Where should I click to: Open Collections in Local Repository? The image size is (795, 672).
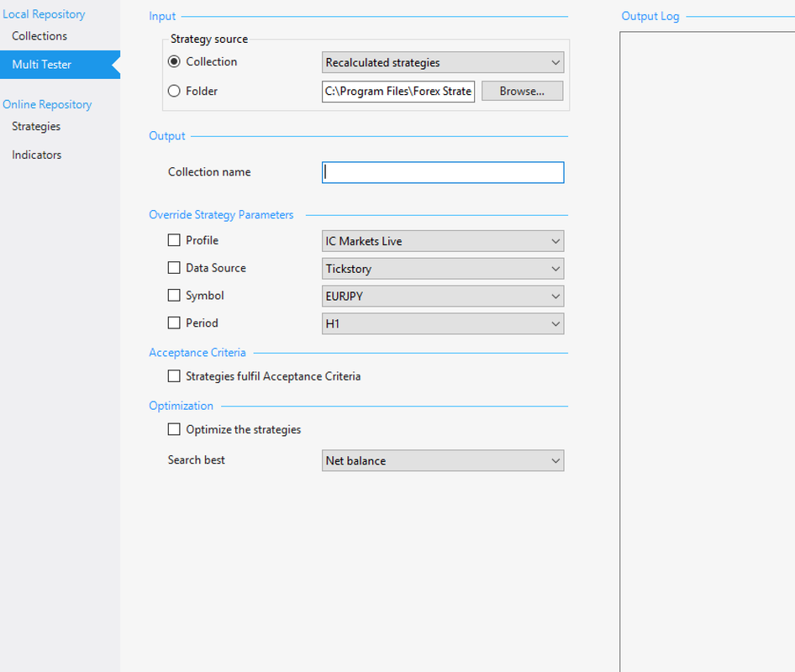[x=39, y=36]
